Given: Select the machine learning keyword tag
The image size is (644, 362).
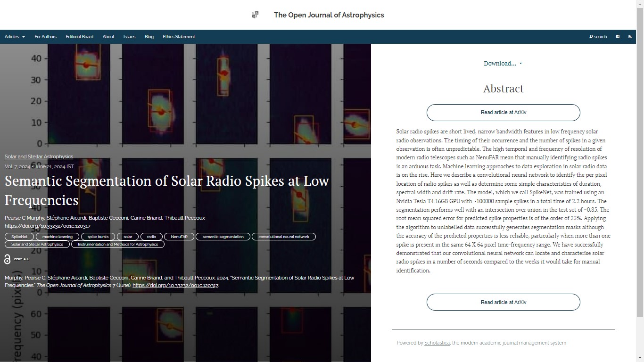Looking at the screenshot, I should point(58,237).
